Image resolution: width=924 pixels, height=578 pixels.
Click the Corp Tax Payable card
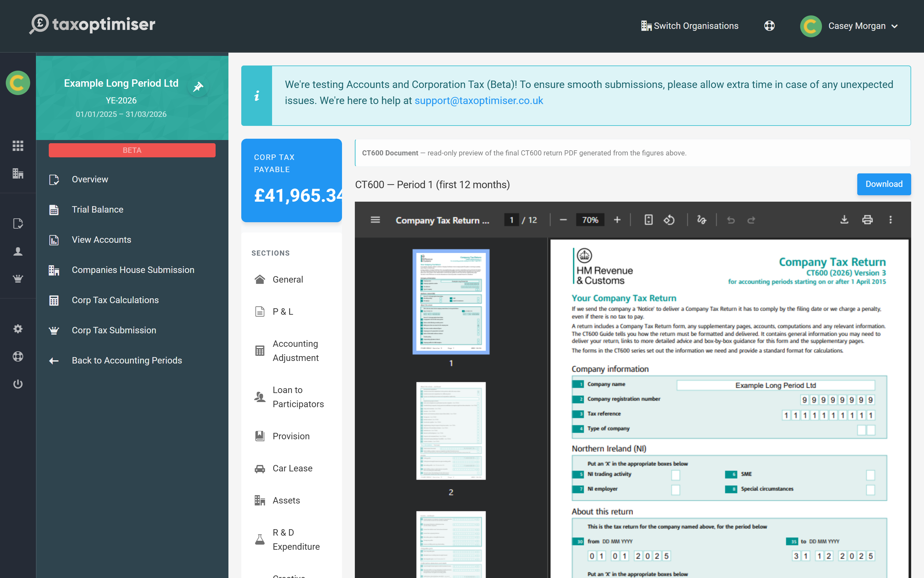[292, 180]
